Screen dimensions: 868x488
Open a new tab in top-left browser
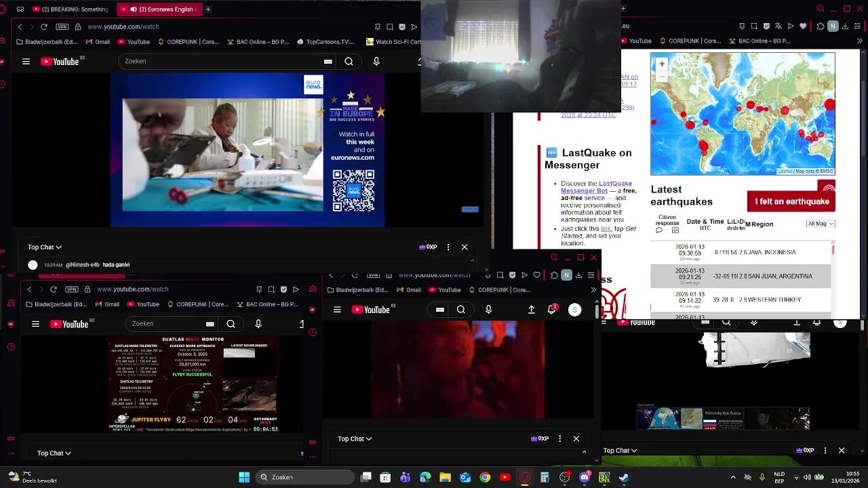point(208,9)
